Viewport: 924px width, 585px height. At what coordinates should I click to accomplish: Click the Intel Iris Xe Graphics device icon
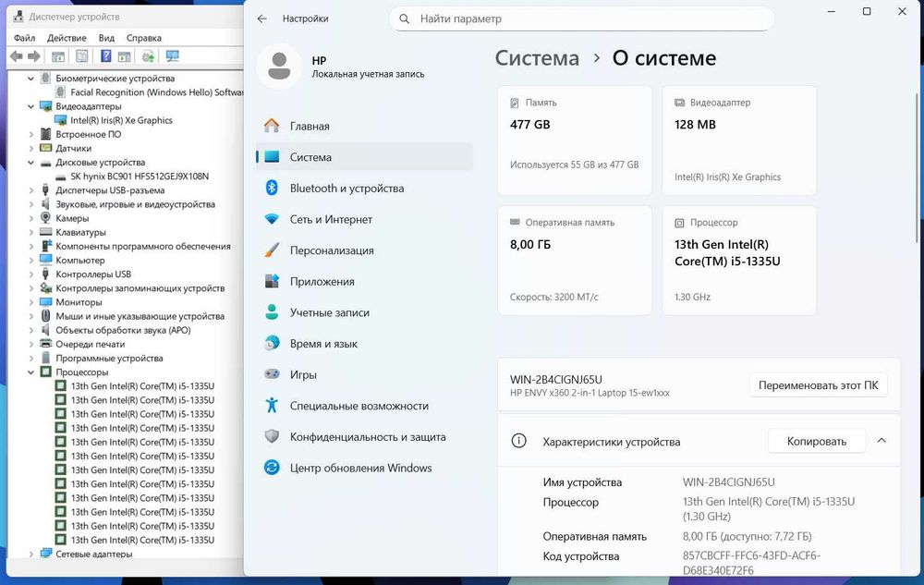click(x=60, y=120)
